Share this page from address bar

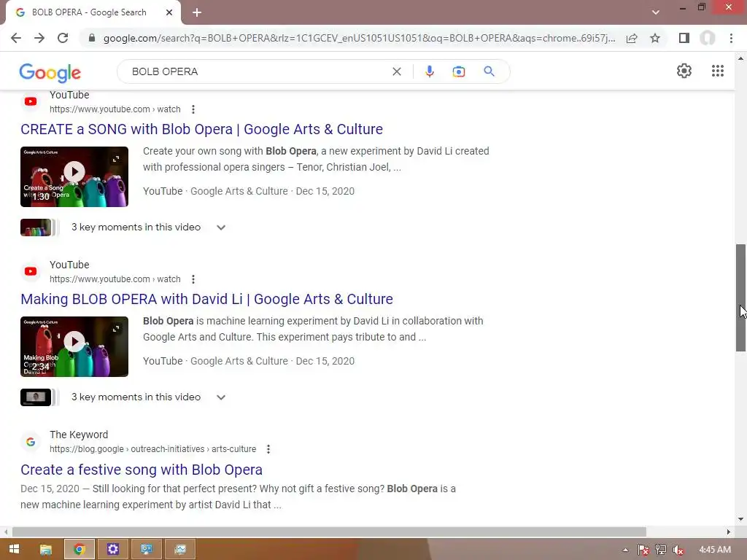click(x=632, y=38)
